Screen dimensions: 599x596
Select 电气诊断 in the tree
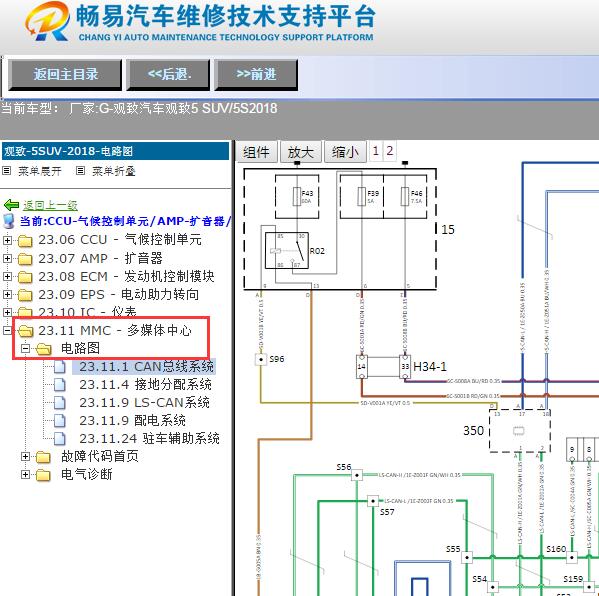click(x=87, y=474)
